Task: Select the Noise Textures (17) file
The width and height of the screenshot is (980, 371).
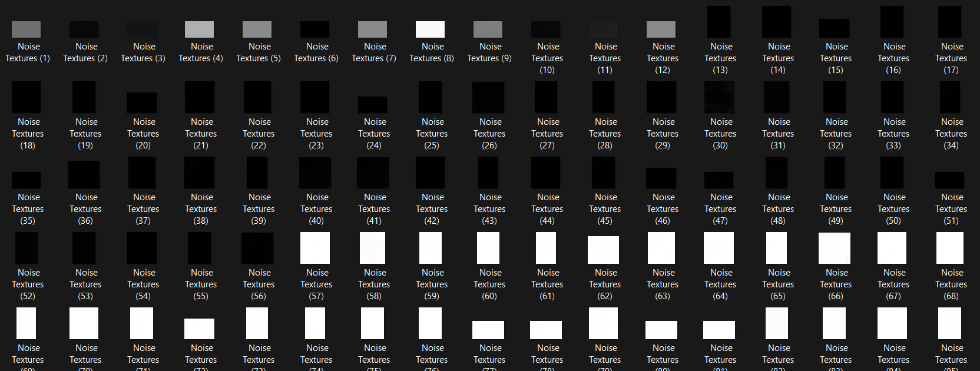Action: tap(950, 22)
